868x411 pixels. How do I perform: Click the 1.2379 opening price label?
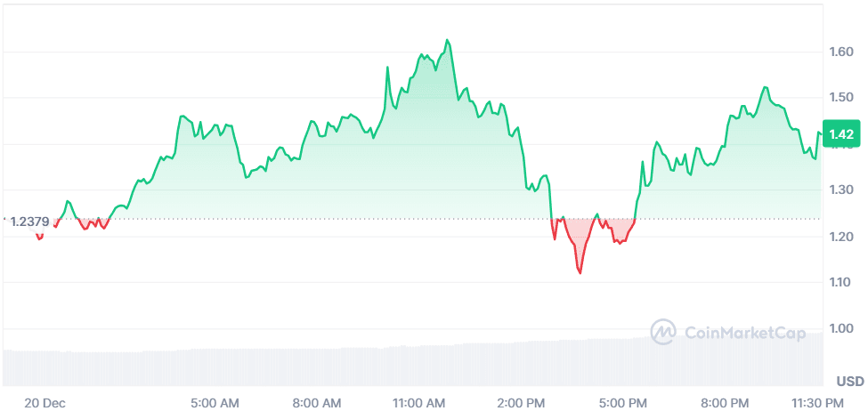(x=29, y=222)
